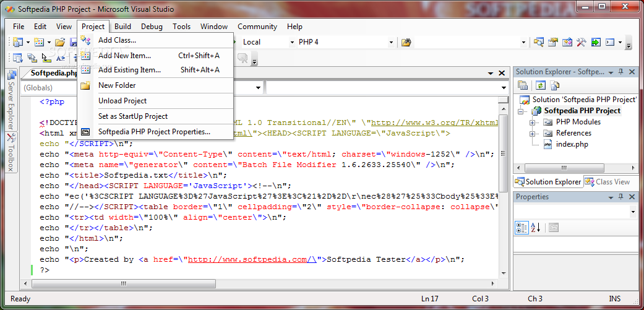Open the New Project button arrow dropdown
This screenshot has height=310, width=644.
(x=28, y=42)
